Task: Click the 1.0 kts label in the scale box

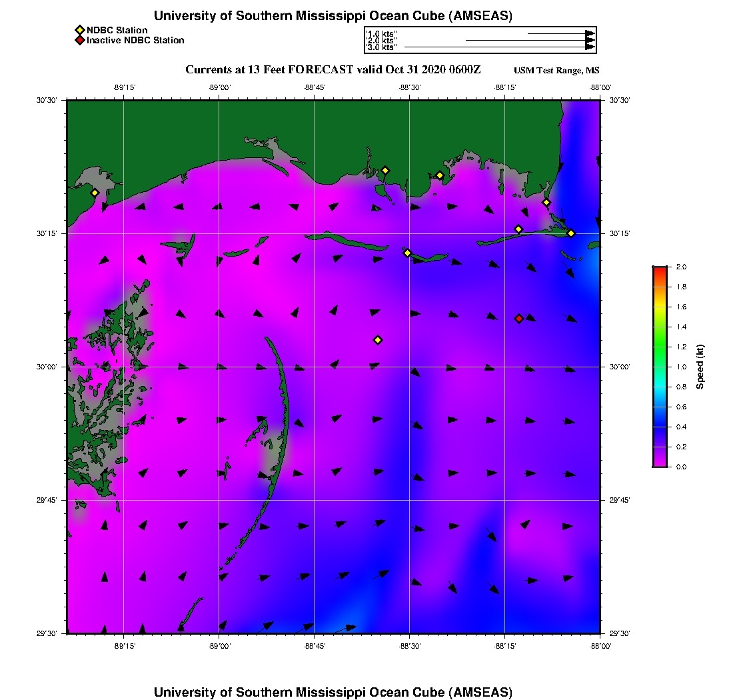Action: pyautogui.click(x=382, y=33)
